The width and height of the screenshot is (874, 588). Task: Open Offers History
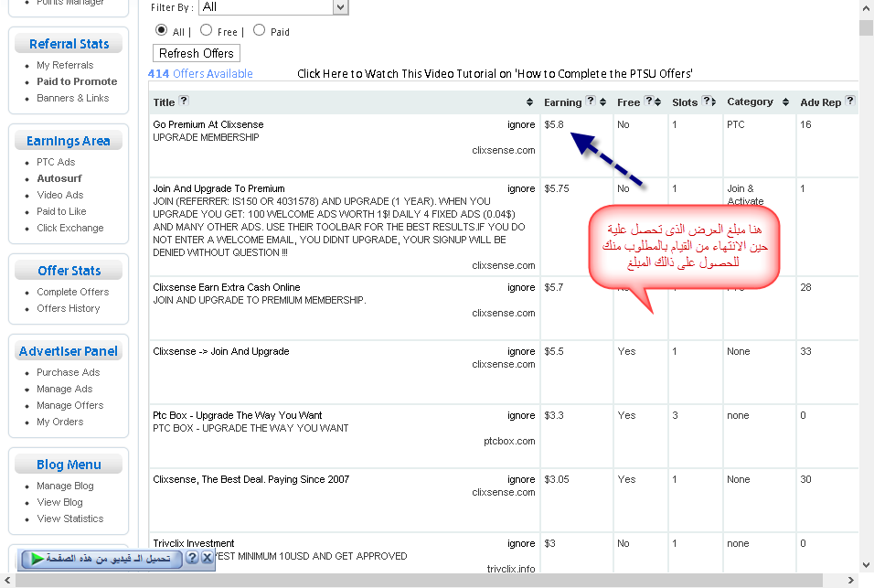tap(68, 308)
